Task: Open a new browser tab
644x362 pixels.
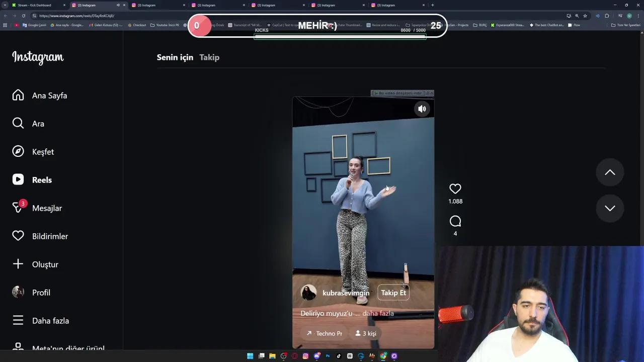Action: click(x=432, y=5)
